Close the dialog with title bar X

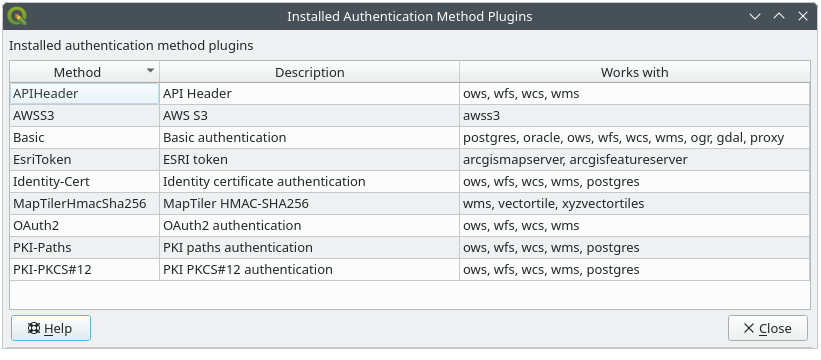click(803, 16)
